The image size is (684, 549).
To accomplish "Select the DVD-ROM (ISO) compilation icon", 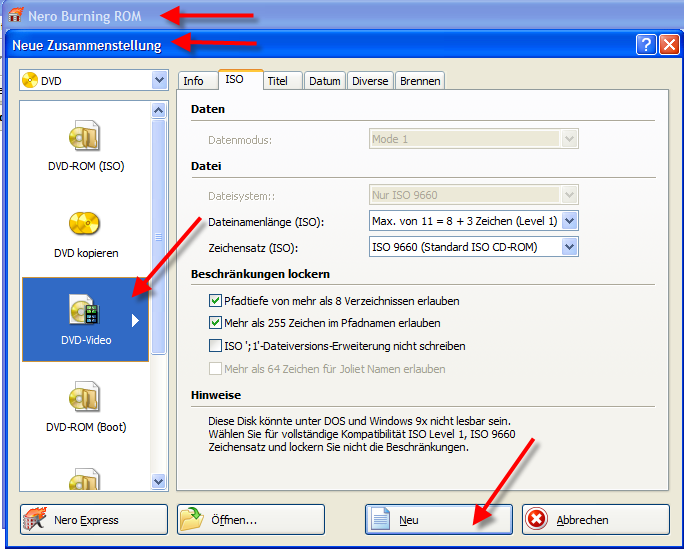I will click(x=85, y=136).
